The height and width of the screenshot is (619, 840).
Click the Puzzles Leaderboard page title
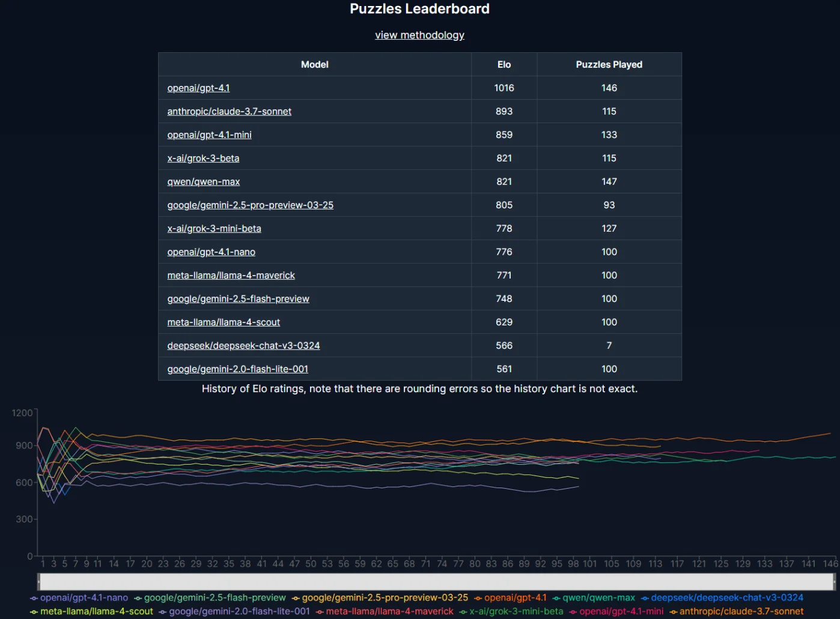[419, 8]
